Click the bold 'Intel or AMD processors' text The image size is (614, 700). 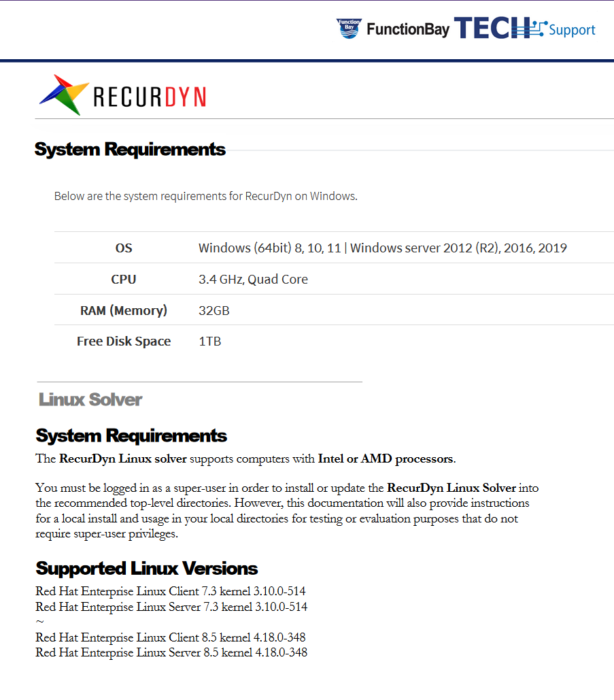click(x=386, y=459)
